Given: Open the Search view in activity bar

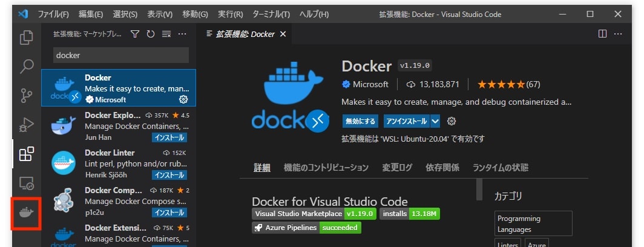Looking at the screenshot, I should (x=27, y=66).
